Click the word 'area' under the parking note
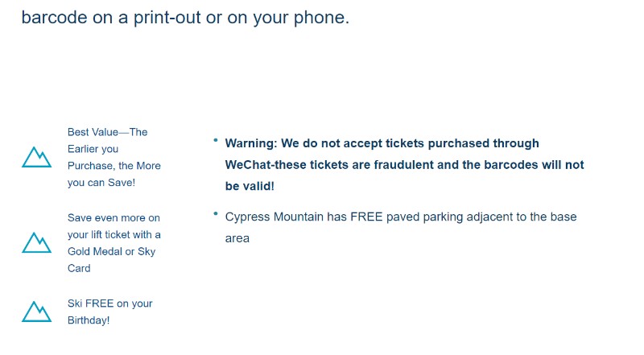This screenshot has width=644, height=355. pos(237,238)
